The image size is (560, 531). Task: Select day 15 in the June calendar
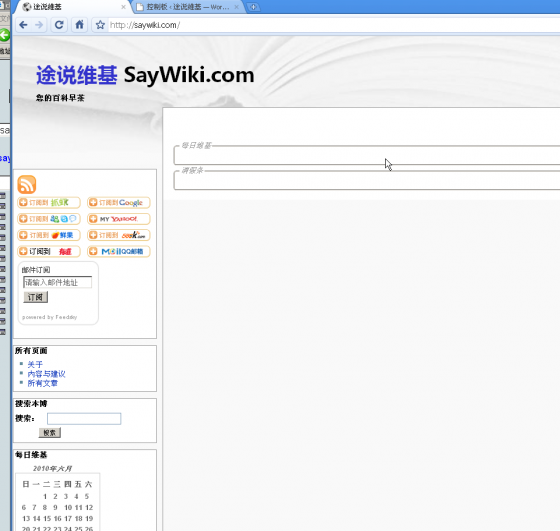coord(47,519)
